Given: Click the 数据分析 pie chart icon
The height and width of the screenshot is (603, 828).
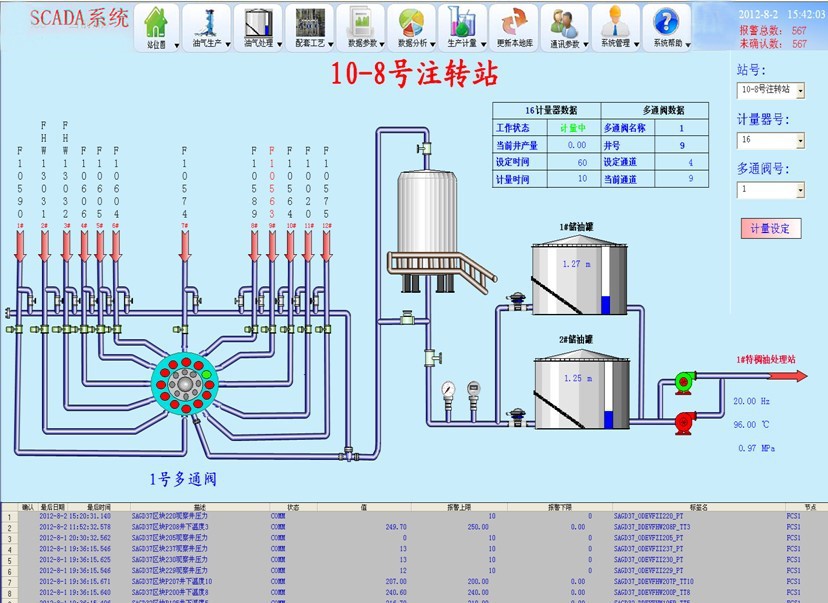Looking at the screenshot, I should click(411, 24).
